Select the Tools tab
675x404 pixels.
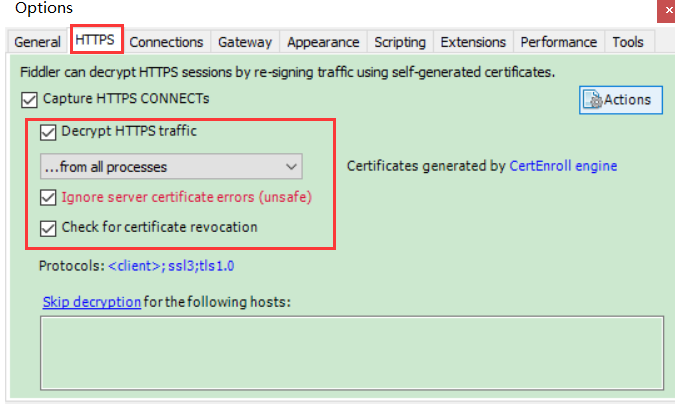tap(628, 42)
